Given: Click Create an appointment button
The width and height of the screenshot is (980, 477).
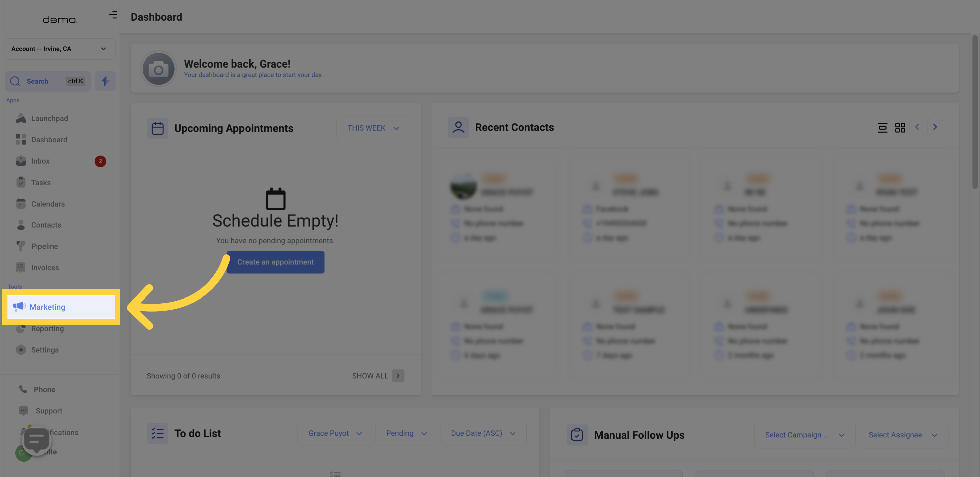Looking at the screenshot, I should [x=276, y=262].
